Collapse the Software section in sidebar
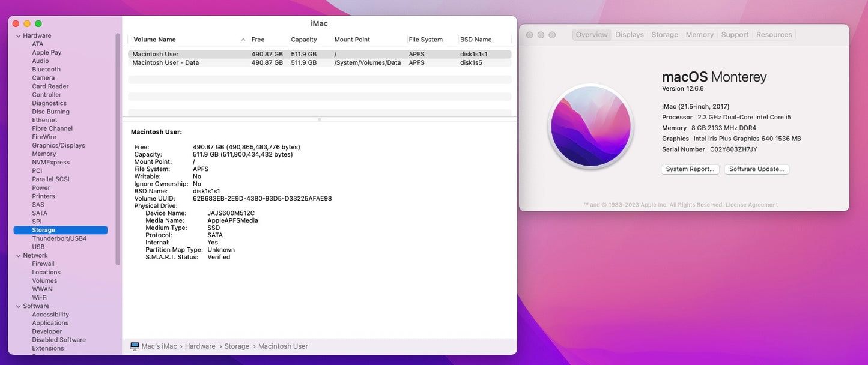868x365 pixels. (17, 306)
